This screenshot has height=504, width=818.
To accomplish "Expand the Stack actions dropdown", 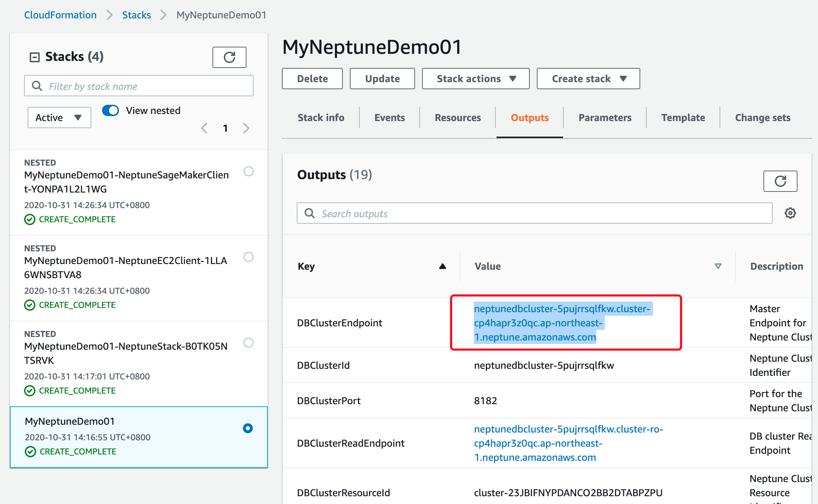I will pos(476,79).
